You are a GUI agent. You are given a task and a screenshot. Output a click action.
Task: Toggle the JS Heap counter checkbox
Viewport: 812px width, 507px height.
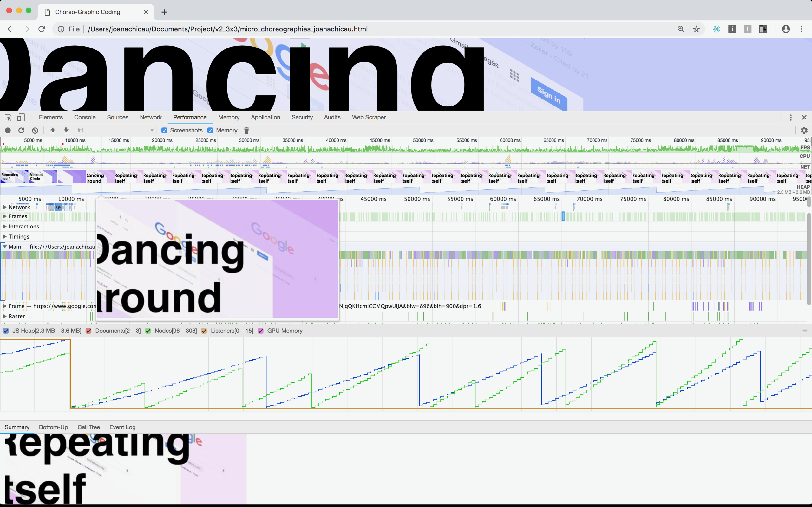pos(6,331)
